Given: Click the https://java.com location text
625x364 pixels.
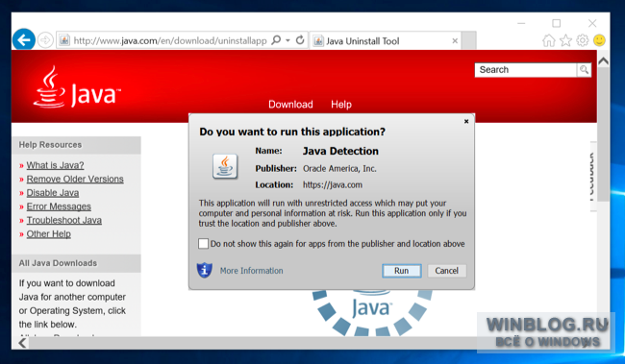Looking at the screenshot, I should coord(333,185).
